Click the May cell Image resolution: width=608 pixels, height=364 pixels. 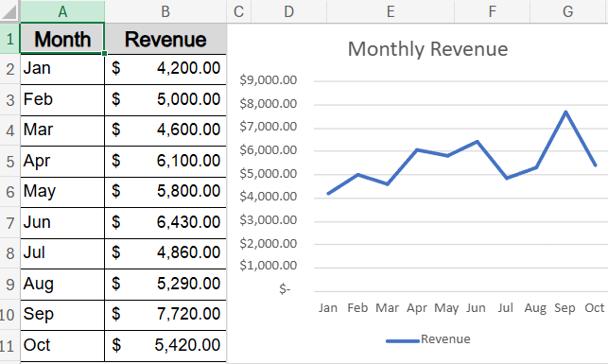[62, 192]
